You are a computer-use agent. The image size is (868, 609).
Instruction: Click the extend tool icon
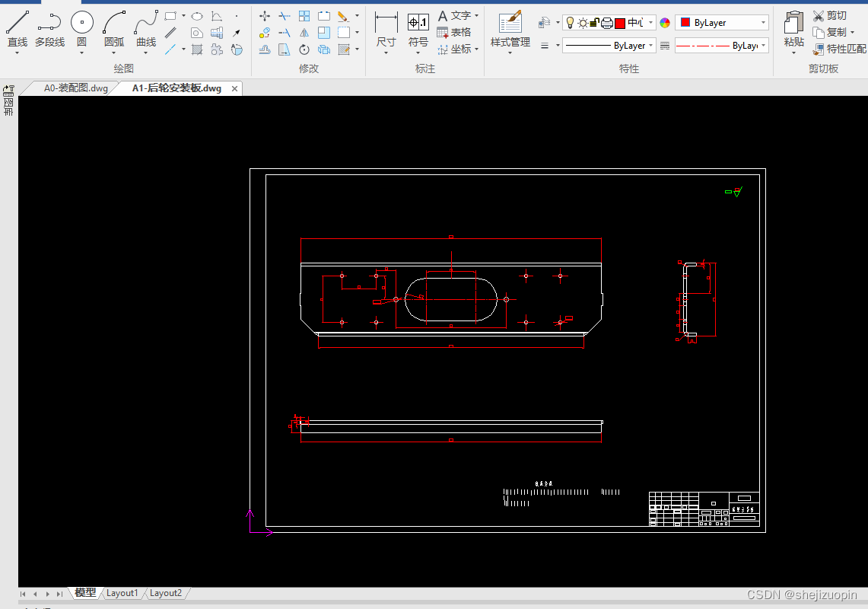285,33
